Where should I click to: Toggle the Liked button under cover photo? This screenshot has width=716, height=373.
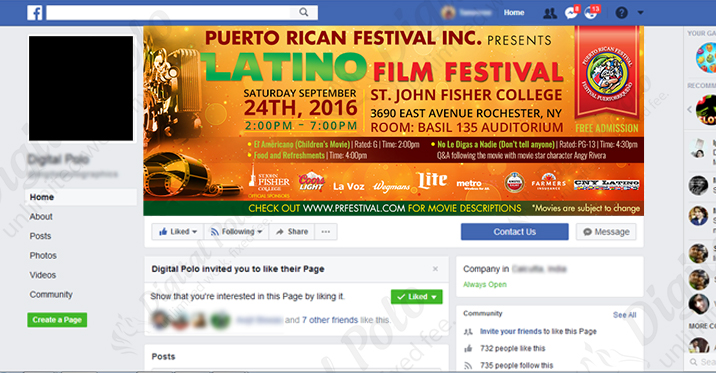pyautogui.click(x=177, y=232)
